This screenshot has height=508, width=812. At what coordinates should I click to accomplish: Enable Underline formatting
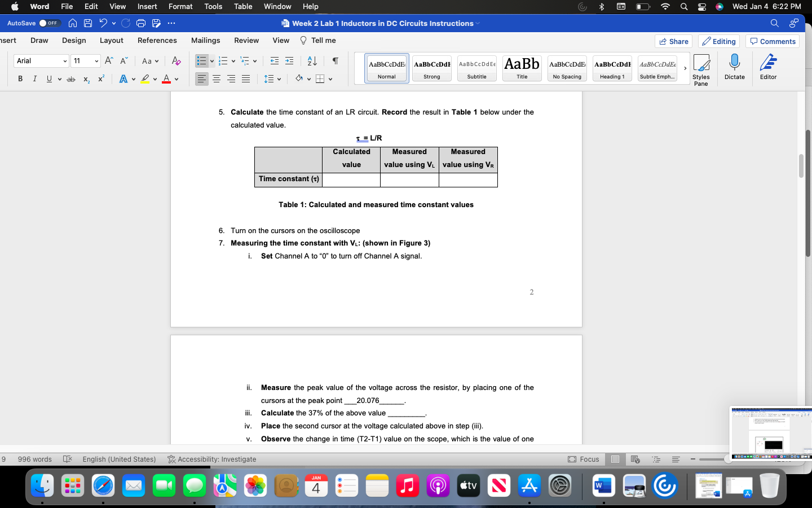48,79
